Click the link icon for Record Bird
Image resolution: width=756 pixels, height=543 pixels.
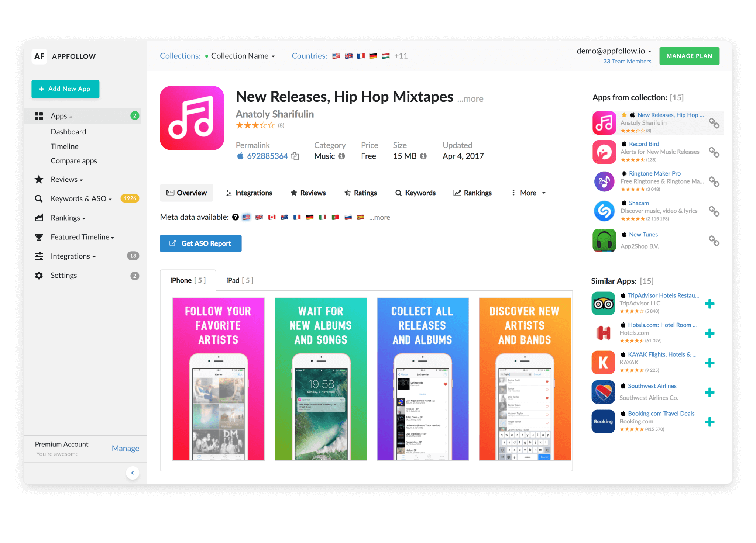pyautogui.click(x=714, y=152)
